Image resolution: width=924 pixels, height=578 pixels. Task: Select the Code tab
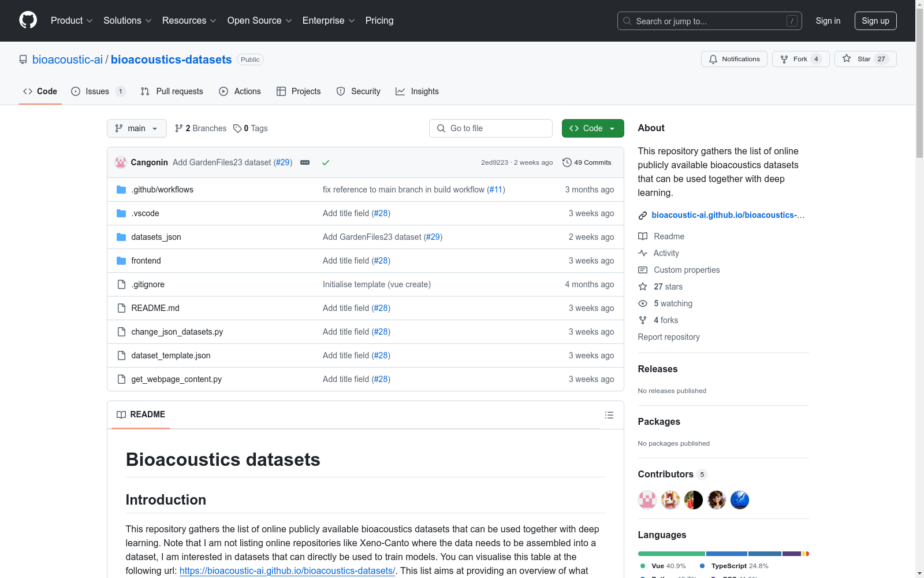click(40, 91)
